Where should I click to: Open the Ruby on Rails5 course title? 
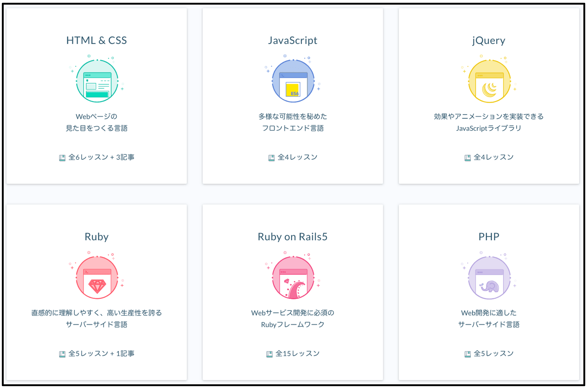click(x=293, y=237)
